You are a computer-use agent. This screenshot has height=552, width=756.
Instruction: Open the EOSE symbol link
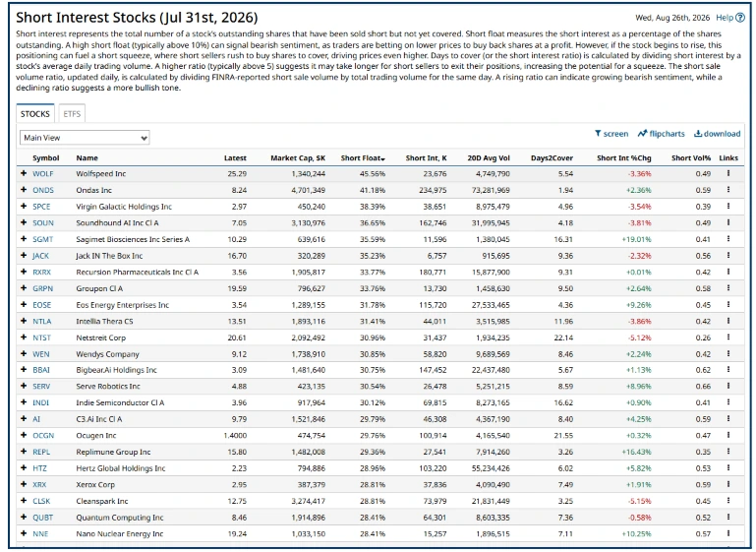point(41,305)
